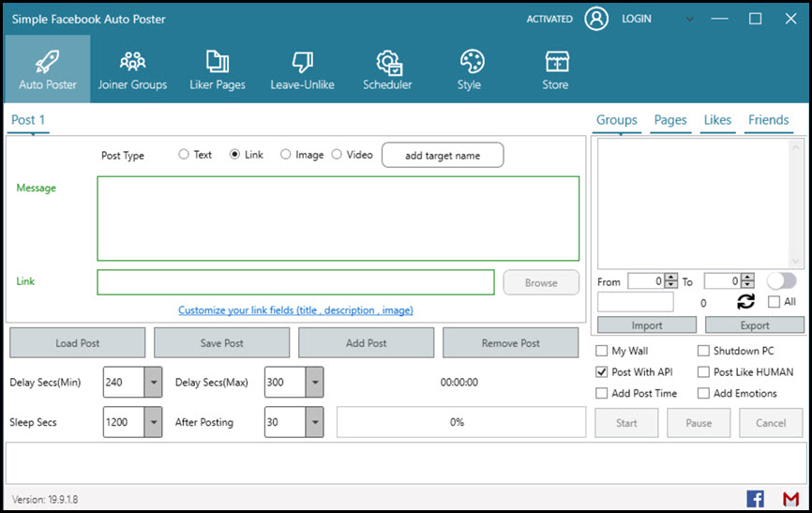Image resolution: width=812 pixels, height=513 pixels.
Task: Click the From value stepper arrows
Action: [670, 280]
